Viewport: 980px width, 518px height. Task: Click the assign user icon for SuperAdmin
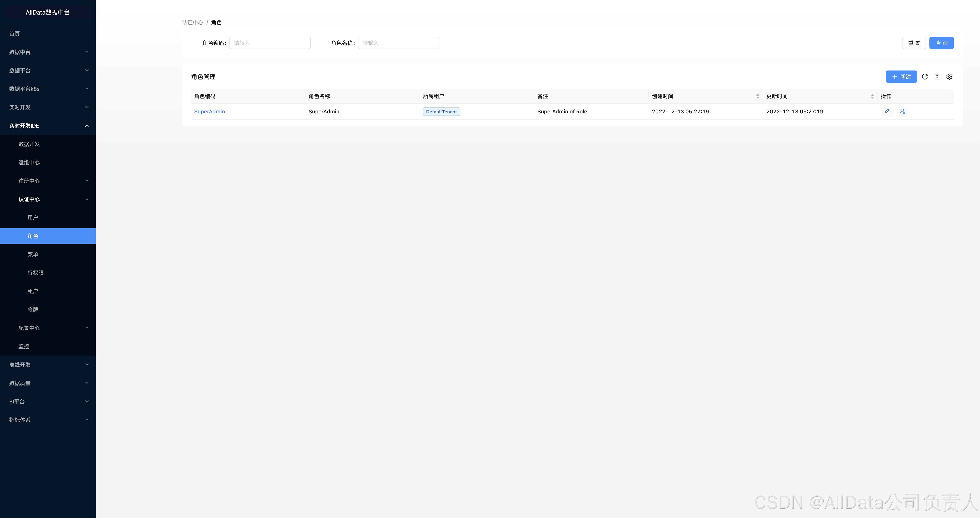click(x=902, y=111)
